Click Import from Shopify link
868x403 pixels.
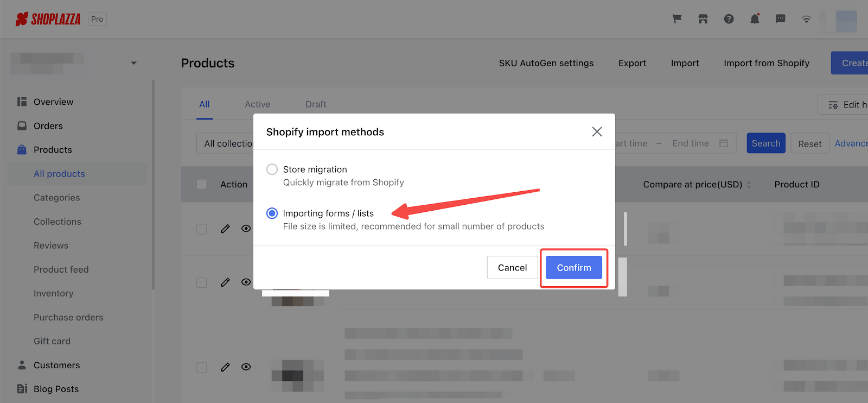(x=767, y=63)
